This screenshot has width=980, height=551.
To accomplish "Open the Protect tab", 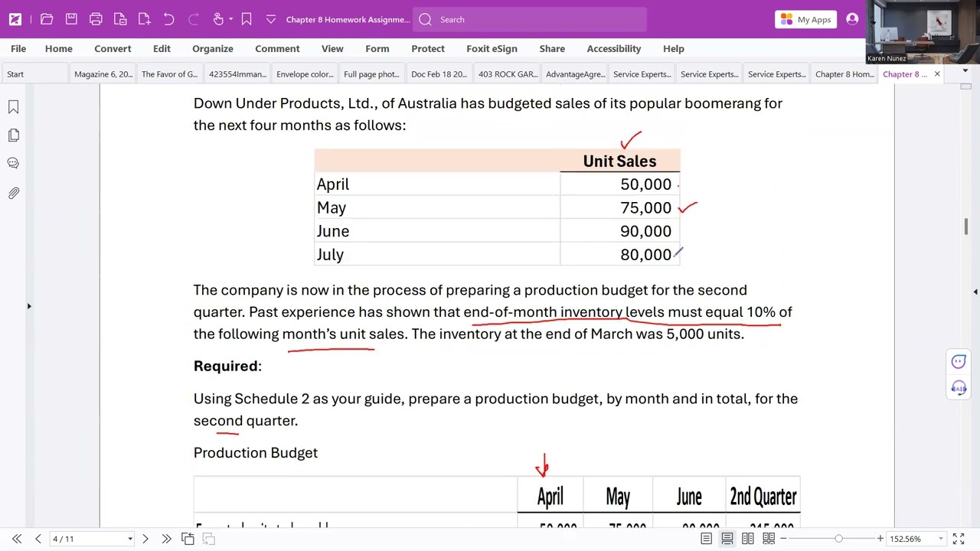I will [428, 48].
